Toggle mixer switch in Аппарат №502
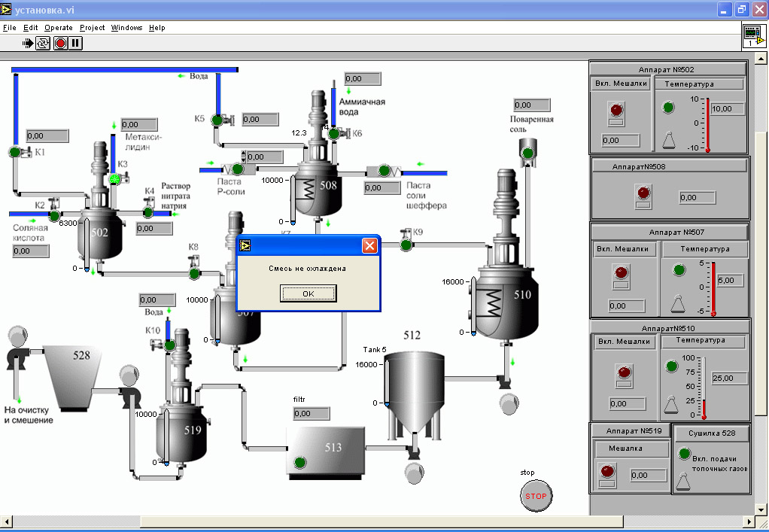769x532 pixels. [616, 113]
